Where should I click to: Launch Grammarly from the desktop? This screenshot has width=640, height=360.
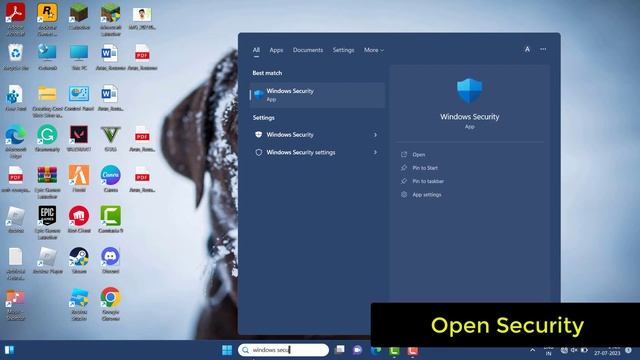(47, 139)
